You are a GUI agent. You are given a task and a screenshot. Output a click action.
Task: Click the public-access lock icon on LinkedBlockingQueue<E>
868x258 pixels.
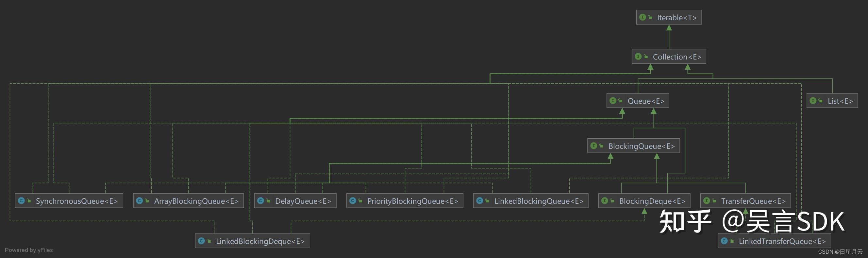pyautogui.click(x=487, y=201)
